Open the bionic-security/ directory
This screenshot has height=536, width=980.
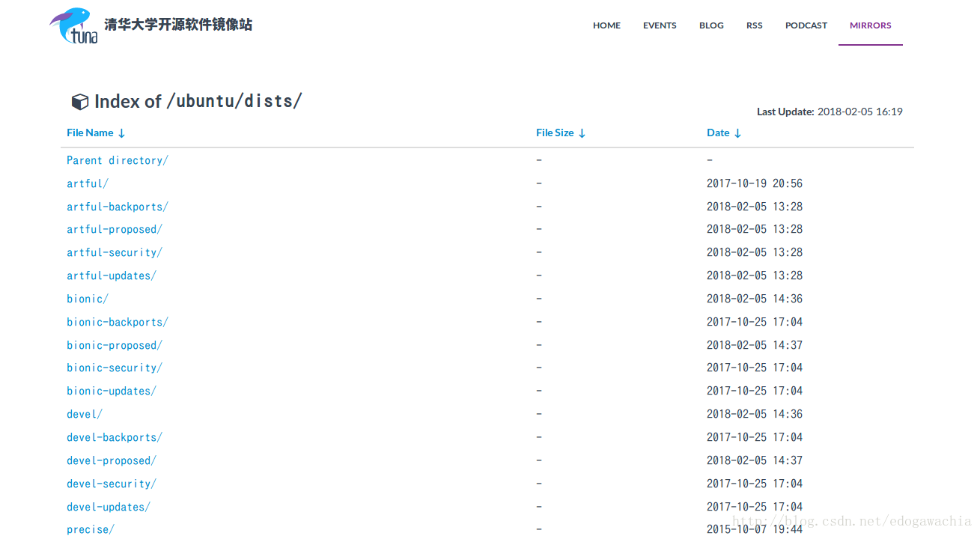click(x=115, y=368)
